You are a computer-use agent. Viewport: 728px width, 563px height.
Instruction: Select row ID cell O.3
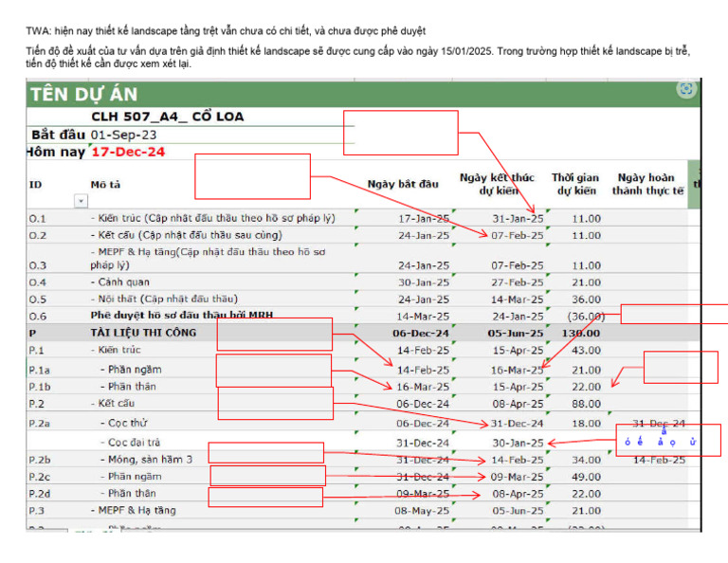point(38,265)
